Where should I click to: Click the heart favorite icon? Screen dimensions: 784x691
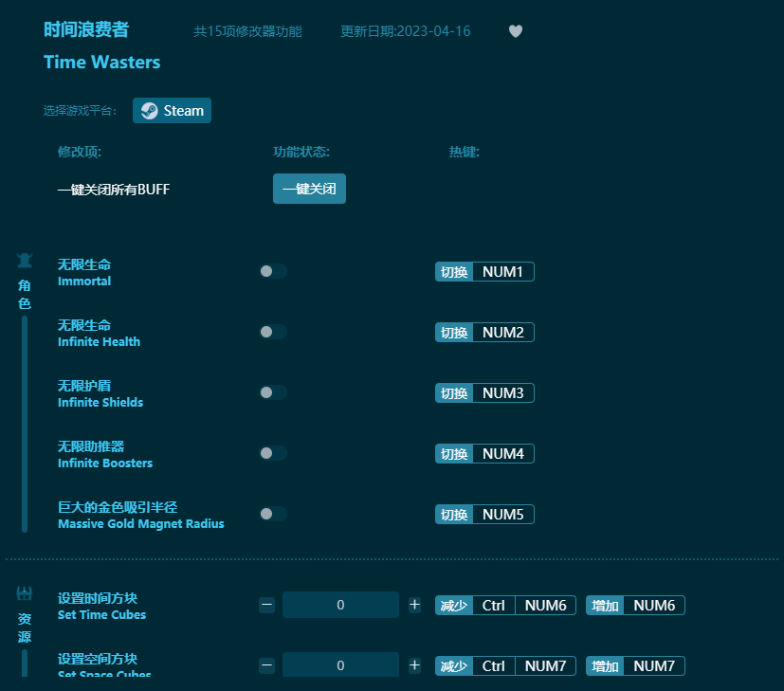pyautogui.click(x=515, y=31)
